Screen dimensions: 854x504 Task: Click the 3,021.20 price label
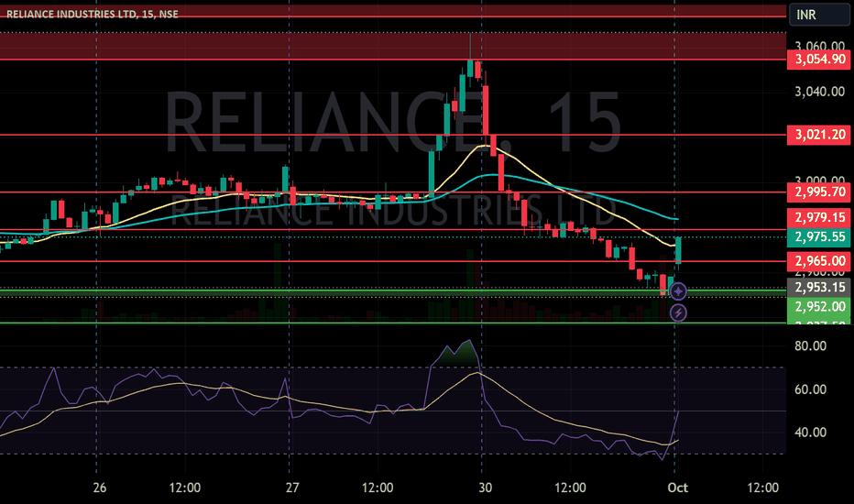(x=818, y=135)
